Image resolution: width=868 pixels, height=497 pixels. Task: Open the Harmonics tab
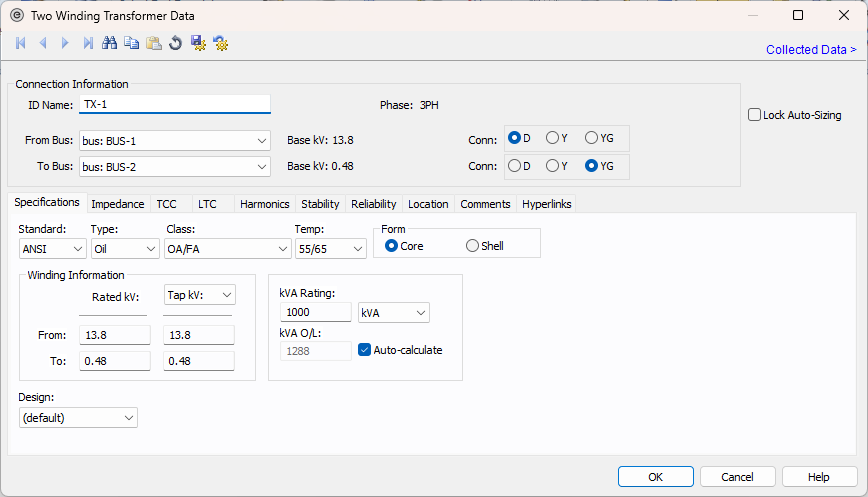264,204
